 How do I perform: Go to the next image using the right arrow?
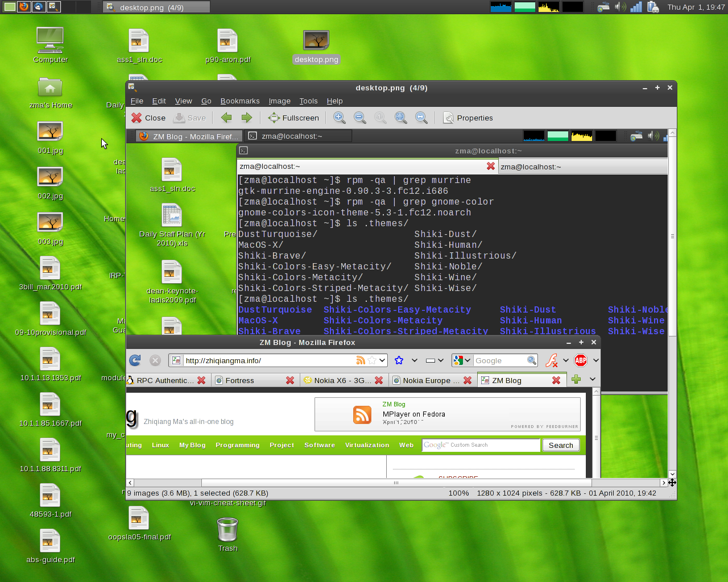pos(247,118)
